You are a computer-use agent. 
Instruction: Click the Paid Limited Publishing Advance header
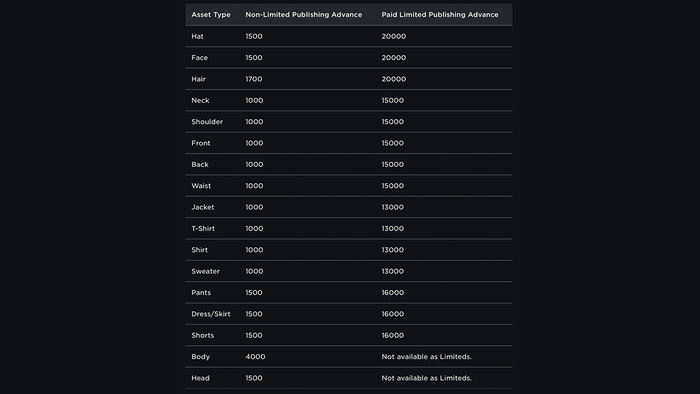coord(440,15)
